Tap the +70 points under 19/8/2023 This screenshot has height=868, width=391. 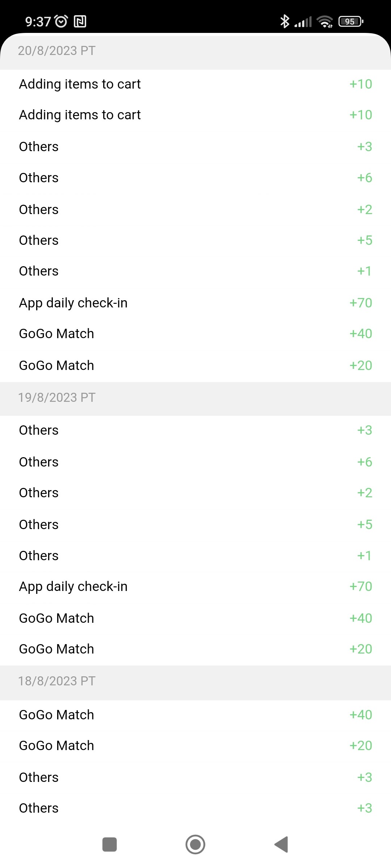[x=361, y=586]
